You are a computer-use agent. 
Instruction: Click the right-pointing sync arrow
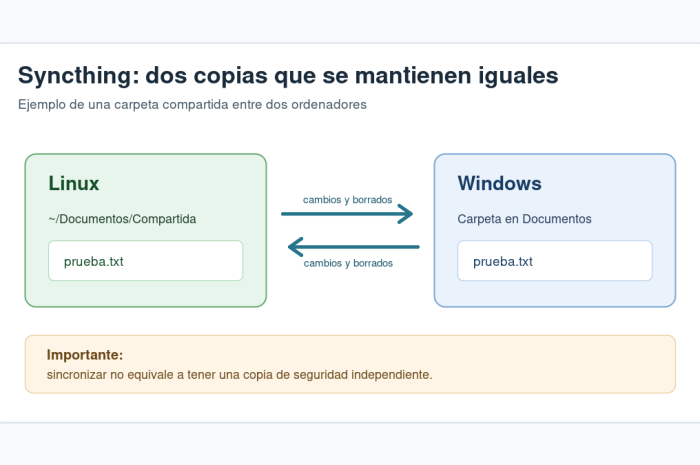click(347, 214)
